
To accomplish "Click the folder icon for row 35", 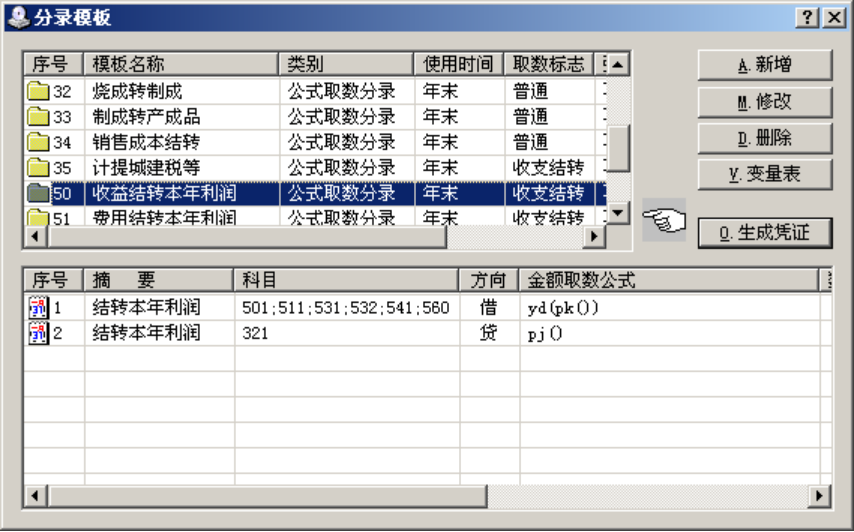I will point(39,167).
